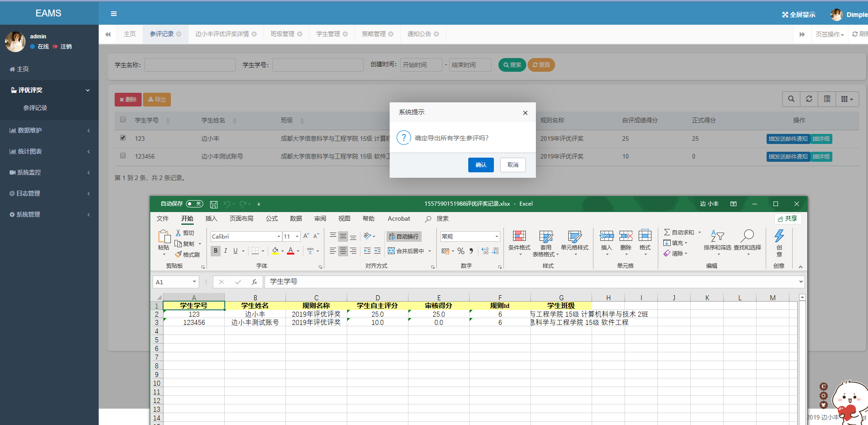
Task: Click the Excel cut 剪切 icon
Action: click(x=185, y=233)
